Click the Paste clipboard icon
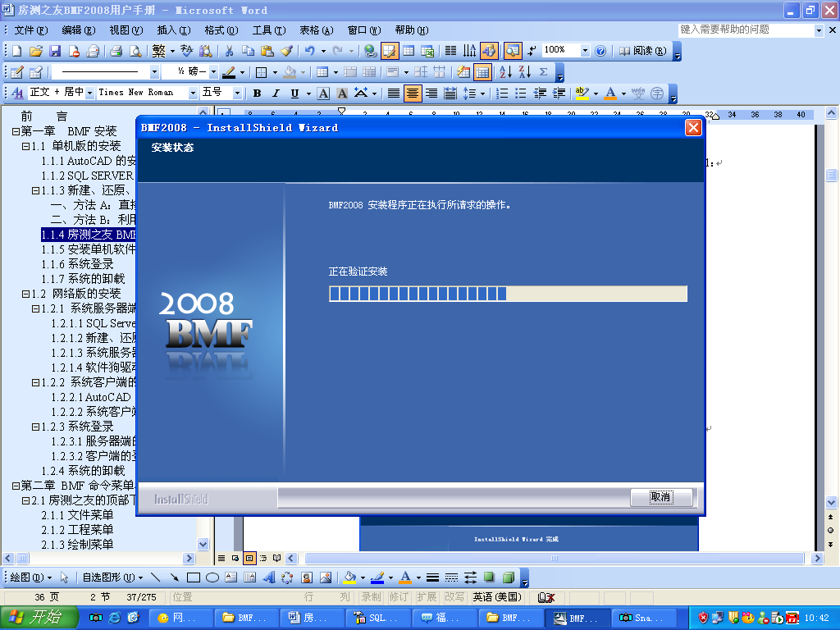840x630 pixels. tap(267, 51)
